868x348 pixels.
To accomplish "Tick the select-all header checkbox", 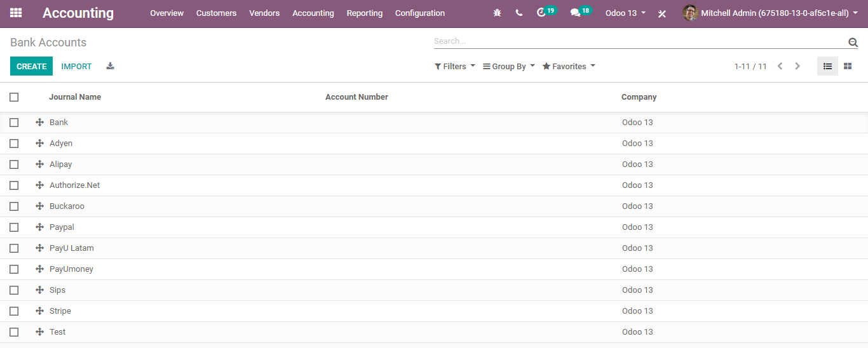I will (14, 97).
